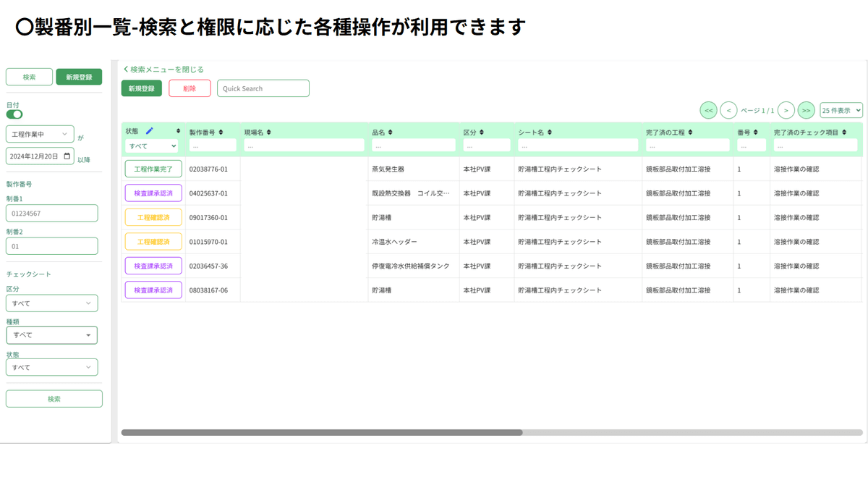Click the sort icon on シート名 column

tap(550, 131)
